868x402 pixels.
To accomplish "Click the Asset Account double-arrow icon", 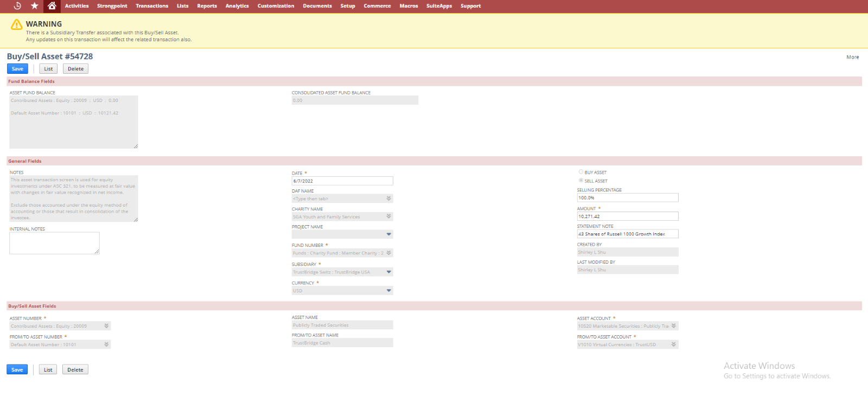I will click(674, 326).
